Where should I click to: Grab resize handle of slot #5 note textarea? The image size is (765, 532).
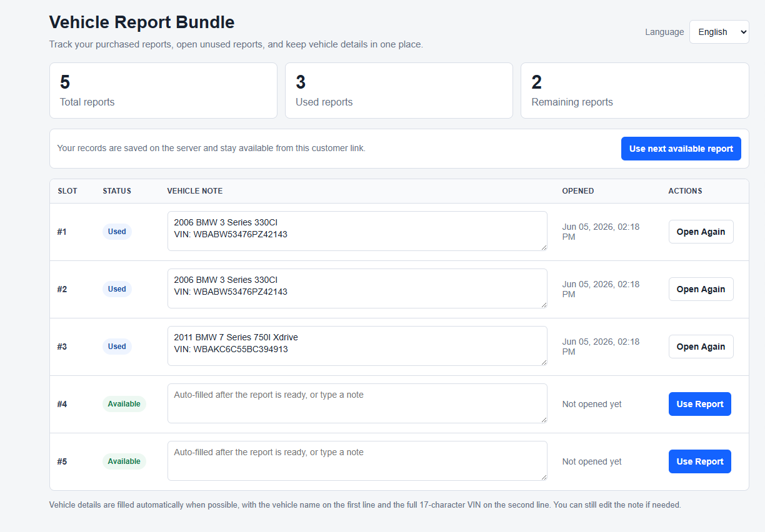coord(543,476)
